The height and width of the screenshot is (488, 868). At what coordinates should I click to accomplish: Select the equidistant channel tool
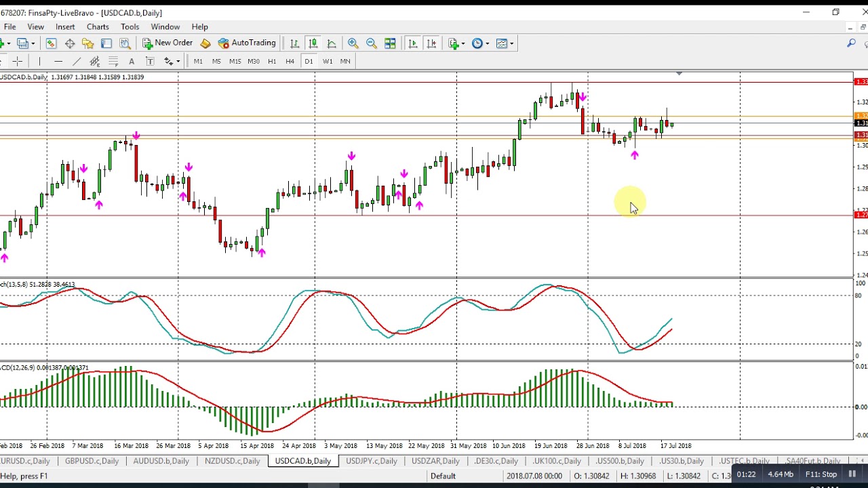tap(95, 62)
